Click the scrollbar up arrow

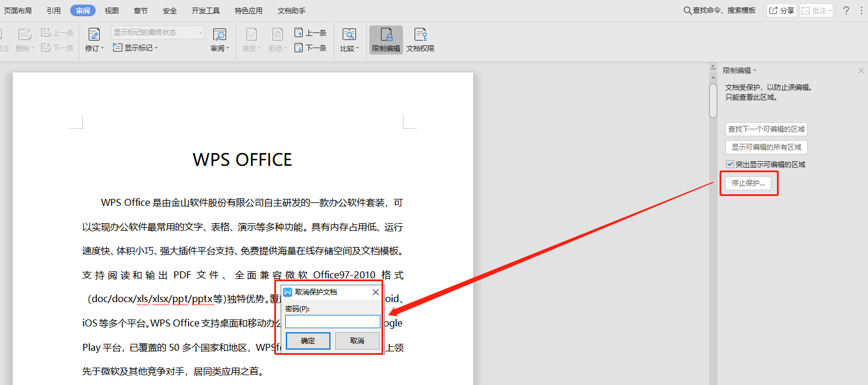point(713,77)
